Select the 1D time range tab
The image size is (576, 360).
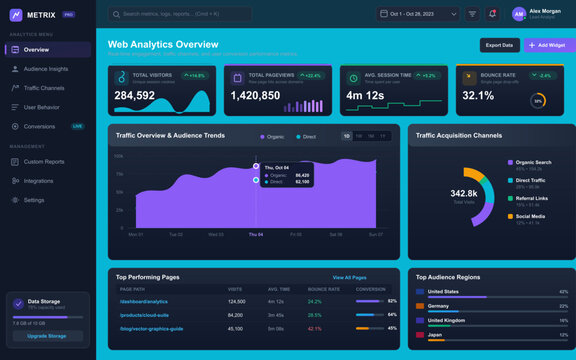click(x=346, y=136)
